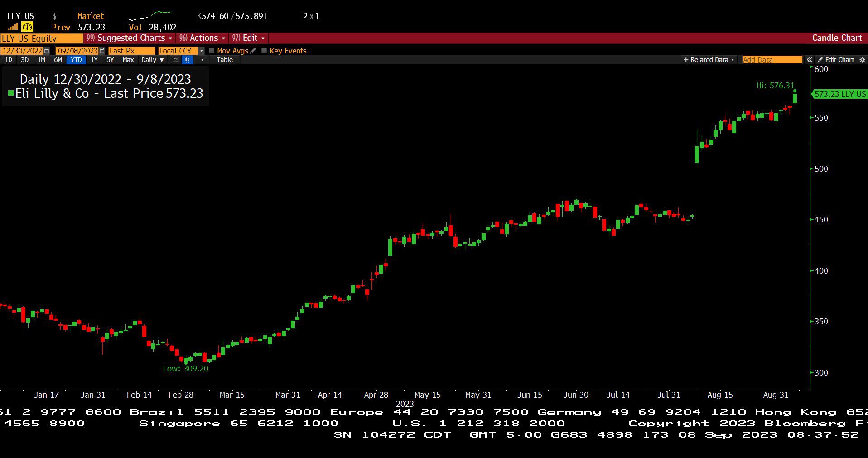Select the 6M range tab
Screen dimensions: 868x458
coord(58,60)
